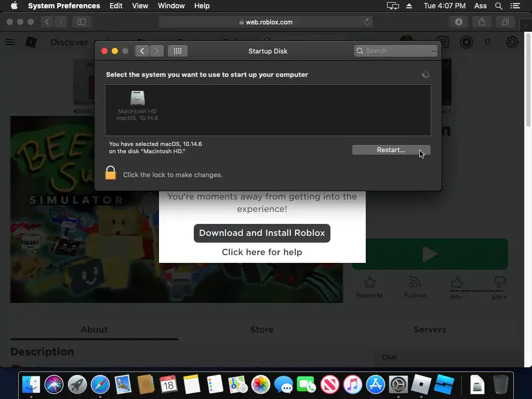The width and height of the screenshot is (532, 399).
Task: Click the lock icon to make changes
Action: [x=110, y=173]
